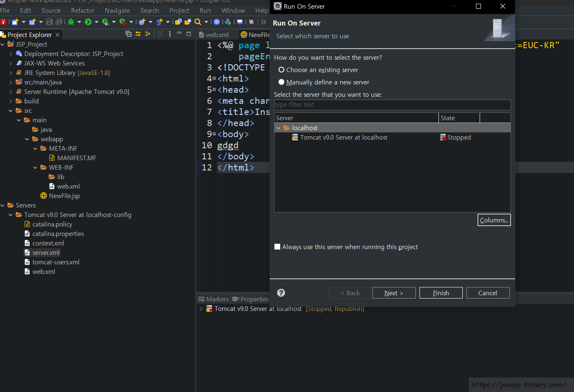This screenshot has height=392, width=574.
Task: Click the Search magnifier toolbar icon
Action: pos(198,22)
